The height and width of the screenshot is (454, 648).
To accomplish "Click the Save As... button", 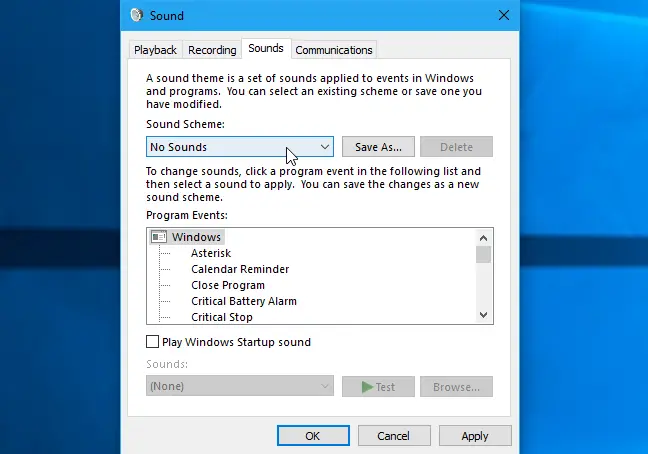I will click(x=378, y=147).
